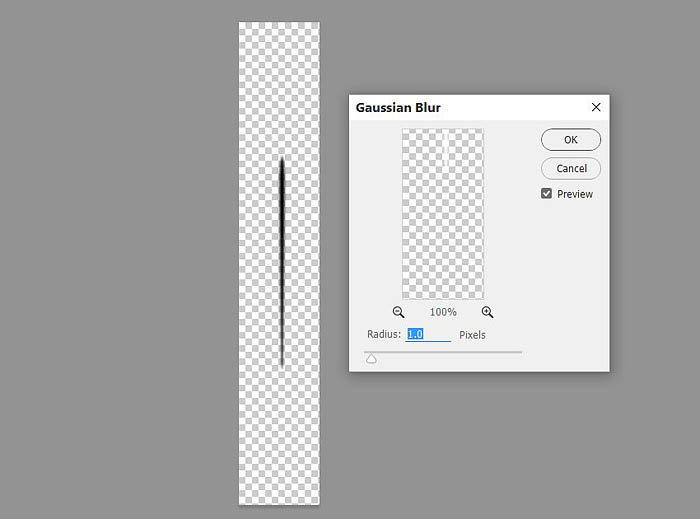This screenshot has width=700, height=519.
Task: Click the Gaussian Blur title text
Action: tap(398, 108)
